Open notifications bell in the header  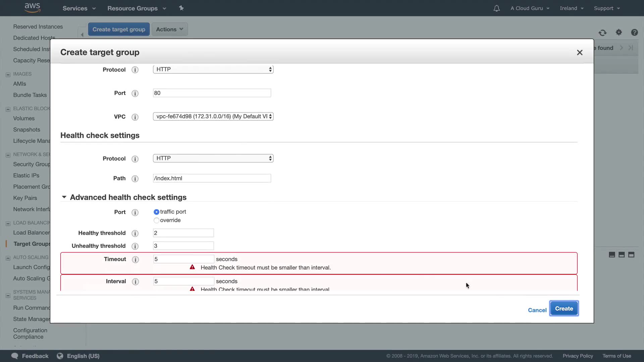click(x=496, y=8)
